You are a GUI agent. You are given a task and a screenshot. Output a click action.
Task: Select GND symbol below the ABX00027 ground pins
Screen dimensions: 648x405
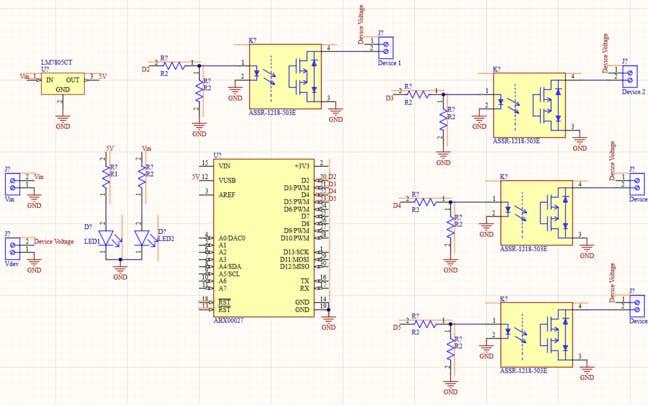pyautogui.click(x=329, y=322)
